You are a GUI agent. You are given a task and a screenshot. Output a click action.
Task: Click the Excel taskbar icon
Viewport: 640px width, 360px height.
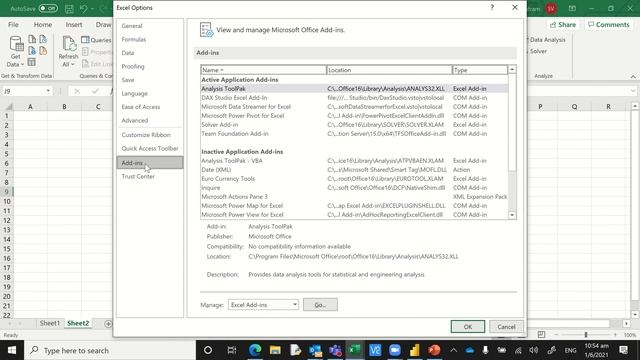[x=355, y=350]
